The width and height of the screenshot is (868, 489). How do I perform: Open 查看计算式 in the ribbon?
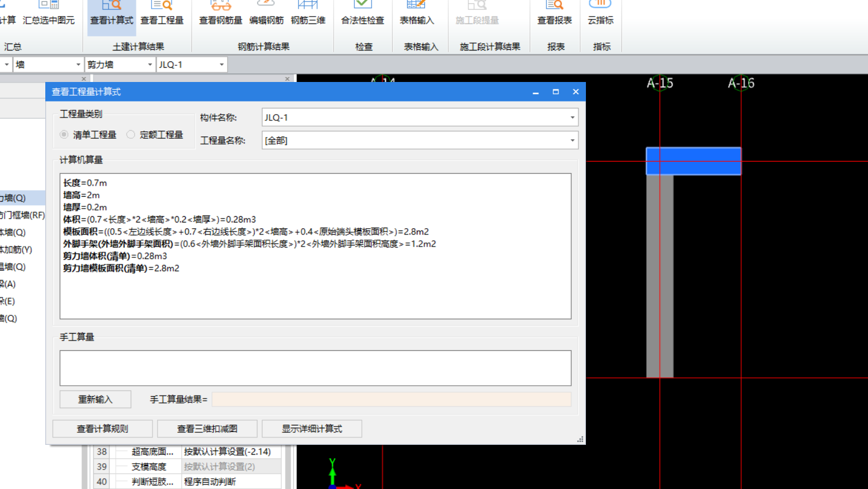(111, 13)
